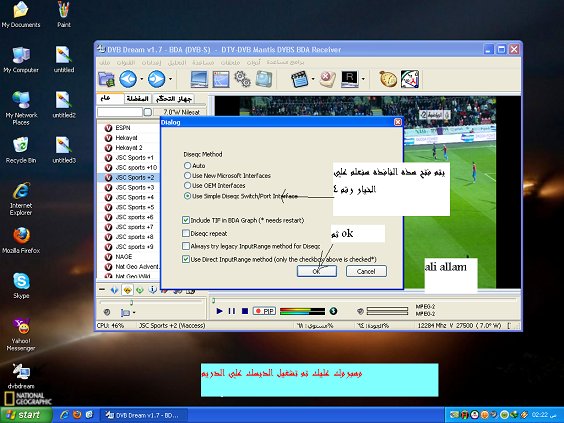Enable Always try legacy InputRange method checkbox
This screenshot has height=423, width=564.
tap(186, 246)
